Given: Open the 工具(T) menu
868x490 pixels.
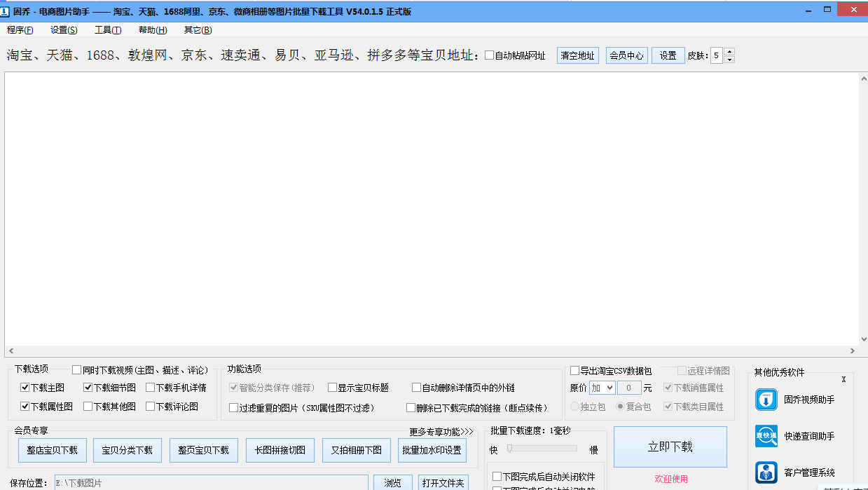Looking at the screenshot, I should pos(108,30).
